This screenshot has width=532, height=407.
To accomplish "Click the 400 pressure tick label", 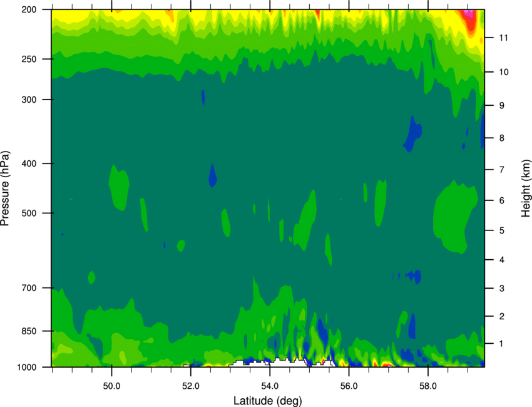I will coord(29,163).
